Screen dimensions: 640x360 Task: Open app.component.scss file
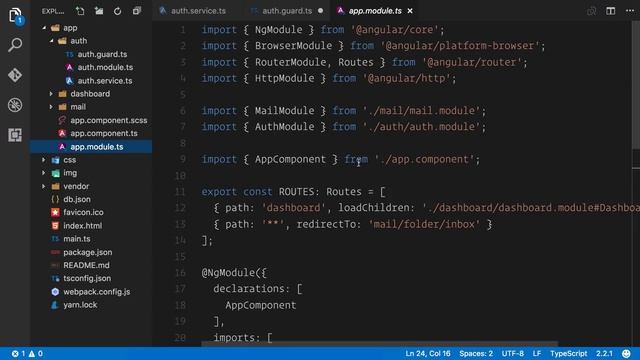coord(108,120)
